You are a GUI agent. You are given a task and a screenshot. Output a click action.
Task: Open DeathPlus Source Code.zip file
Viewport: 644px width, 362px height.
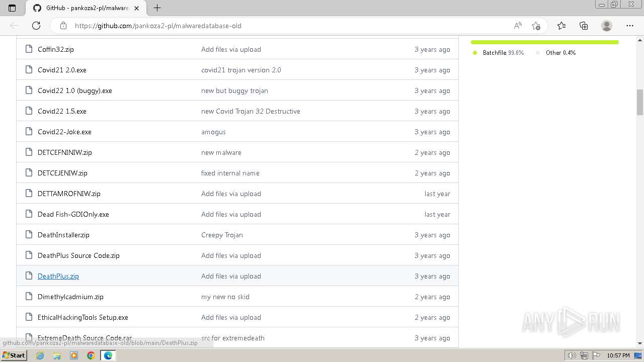tap(78, 255)
